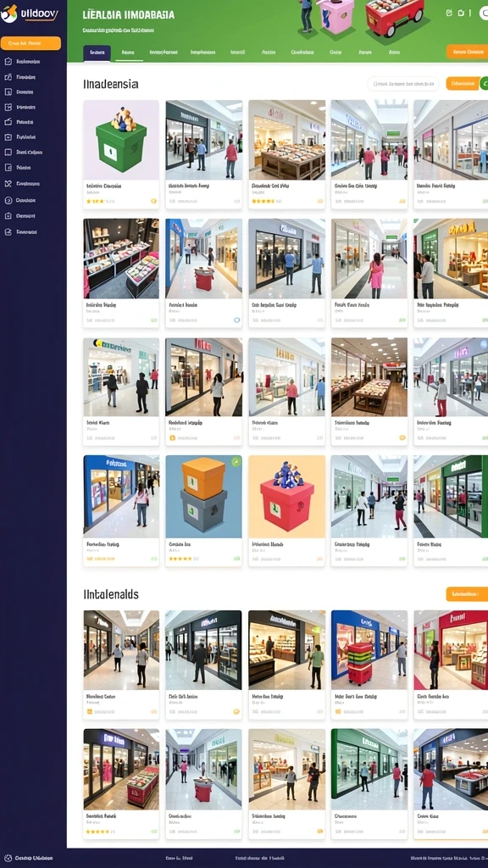Click the orange button beside the lower section heading
This screenshot has width=488, height=868.
(467, 594)
